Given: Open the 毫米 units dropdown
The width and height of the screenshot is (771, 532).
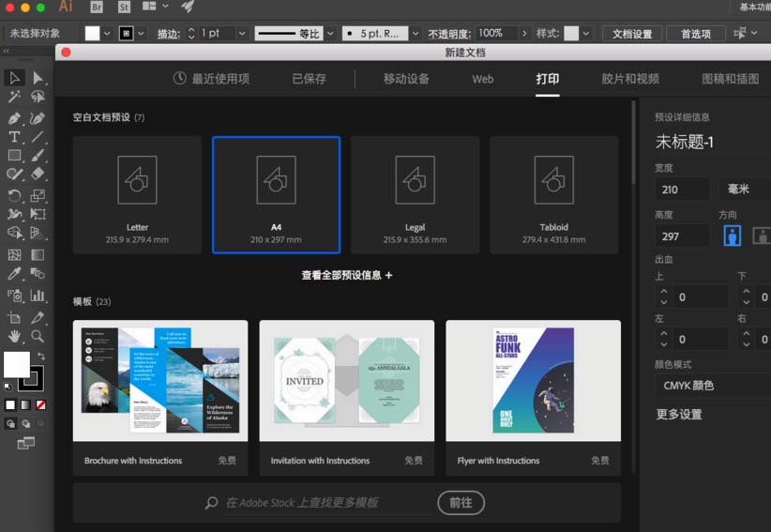Looking at the screenshot, I should [x=745, y=189].
